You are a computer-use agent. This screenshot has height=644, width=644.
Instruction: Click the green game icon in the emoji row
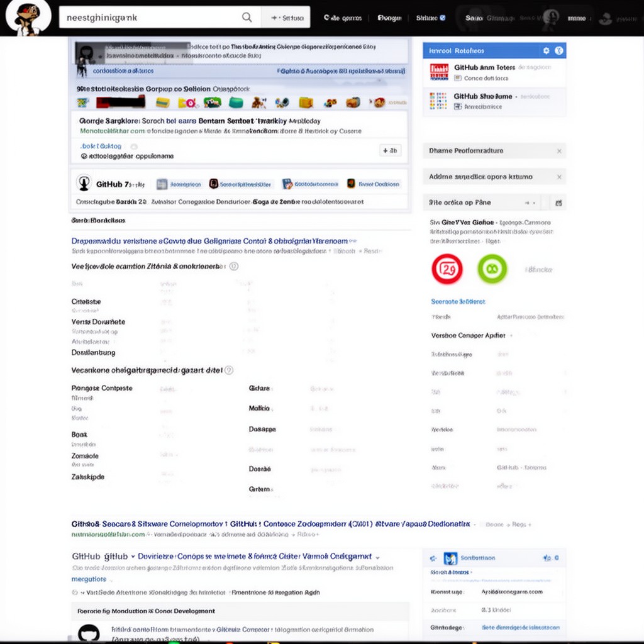[212, 103]
